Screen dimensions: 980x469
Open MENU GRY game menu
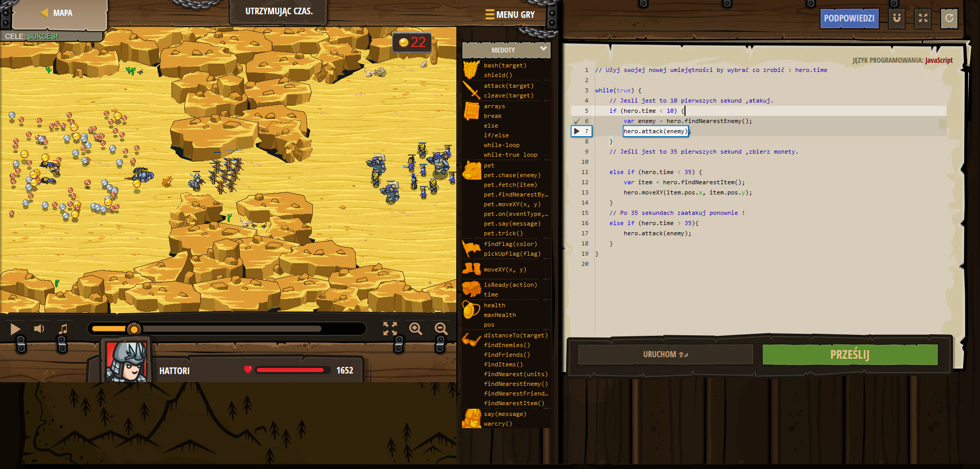[509, 15]
